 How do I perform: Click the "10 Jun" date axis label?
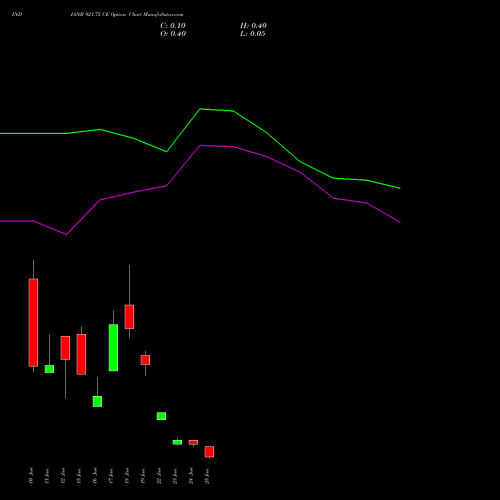[x=31, y=476]
